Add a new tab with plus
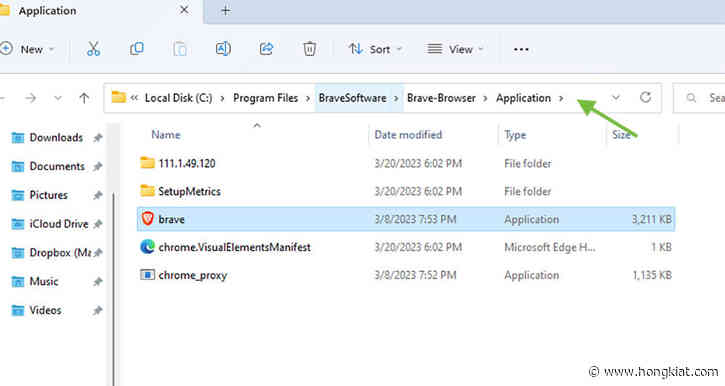Image resolution: width=725 pixels, height=386 pixels. 226,10
